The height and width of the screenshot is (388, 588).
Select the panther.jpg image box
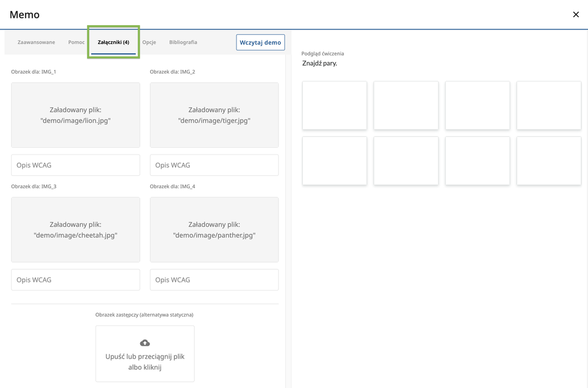point(214,230)
